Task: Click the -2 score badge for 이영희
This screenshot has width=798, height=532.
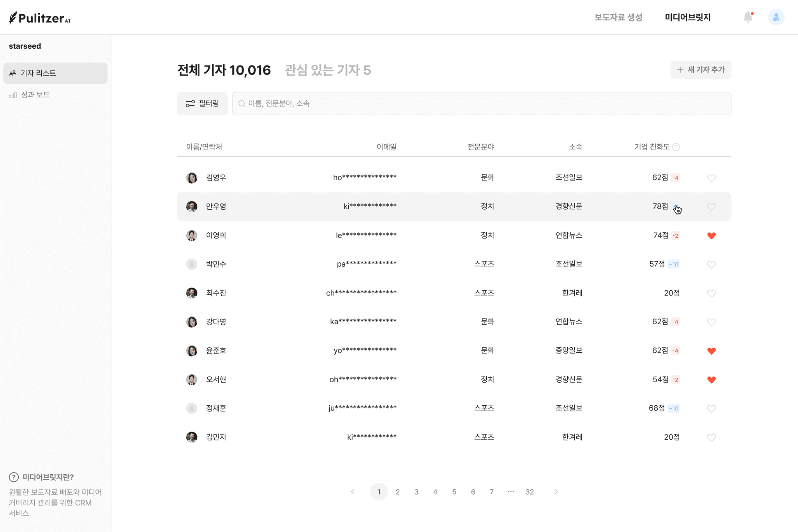Action: 675,236
